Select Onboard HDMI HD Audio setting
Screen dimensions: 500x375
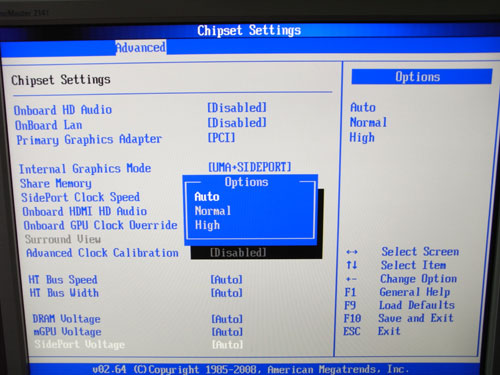(x=85, y=211)
